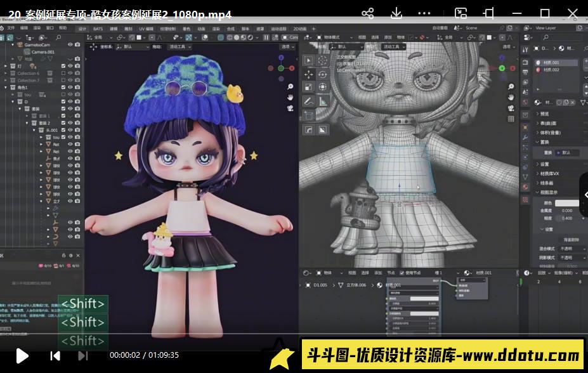Toggle render camera icon for Collection 6
588x373 pixels.
click(x=77, y=73)
